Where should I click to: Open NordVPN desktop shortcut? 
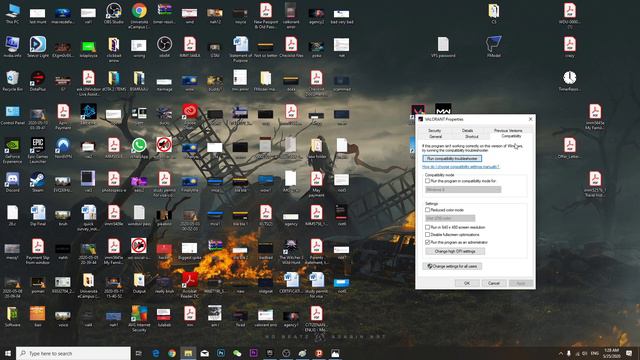[x=63, y=148]
